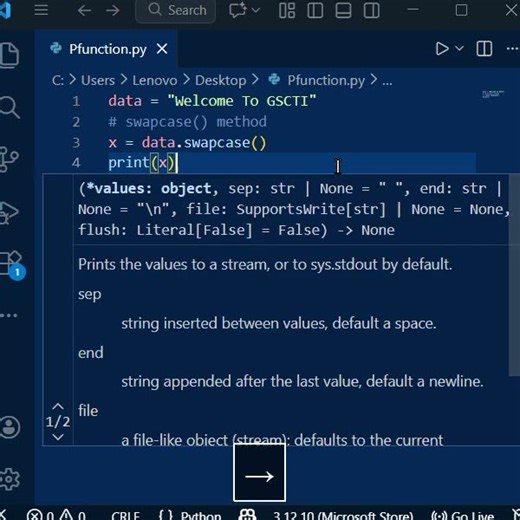Screen dimensions: 520x520
Task: Open errors and warnings status item
Action: (x=55, y=515)
